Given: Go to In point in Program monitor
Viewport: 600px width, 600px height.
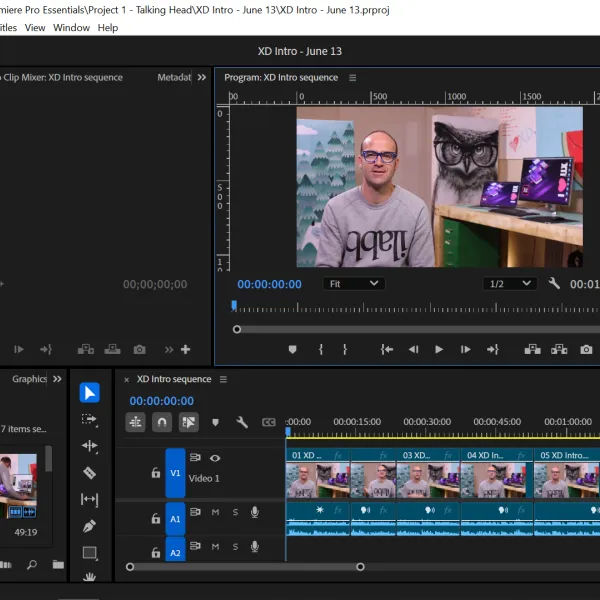Looking at the screenshot, I should click(387, 349).
